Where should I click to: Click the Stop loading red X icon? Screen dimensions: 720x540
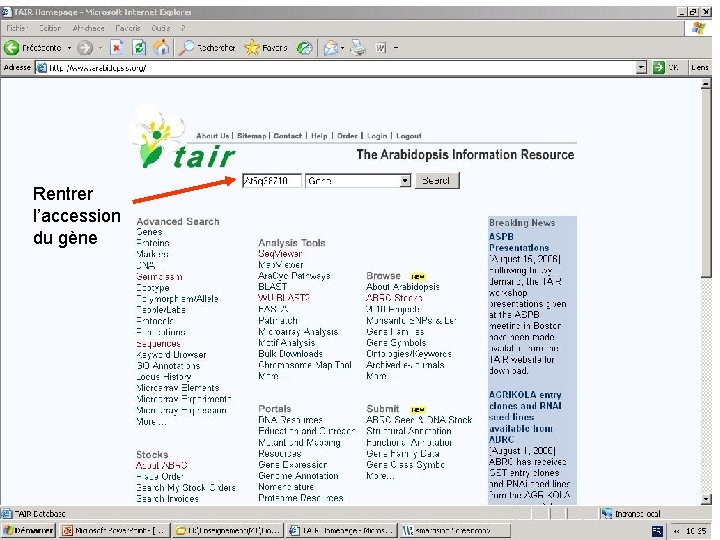click(117, 48)
